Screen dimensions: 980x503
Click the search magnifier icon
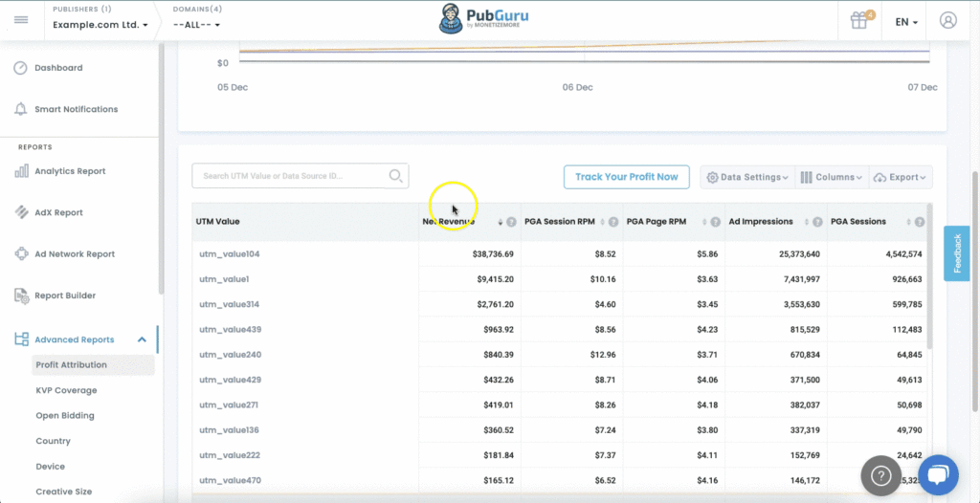click(x=396, y=176)
